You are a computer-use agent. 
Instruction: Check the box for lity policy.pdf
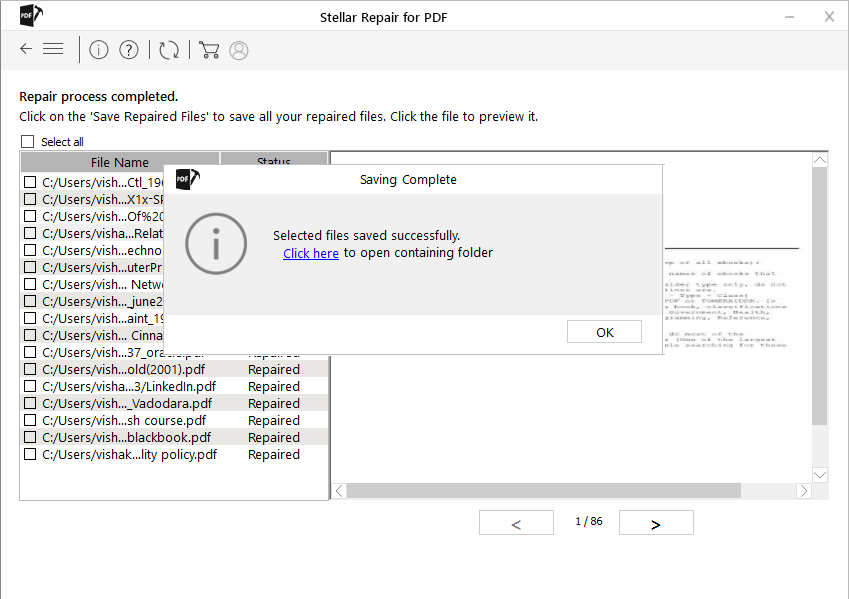tap(30, 454)
